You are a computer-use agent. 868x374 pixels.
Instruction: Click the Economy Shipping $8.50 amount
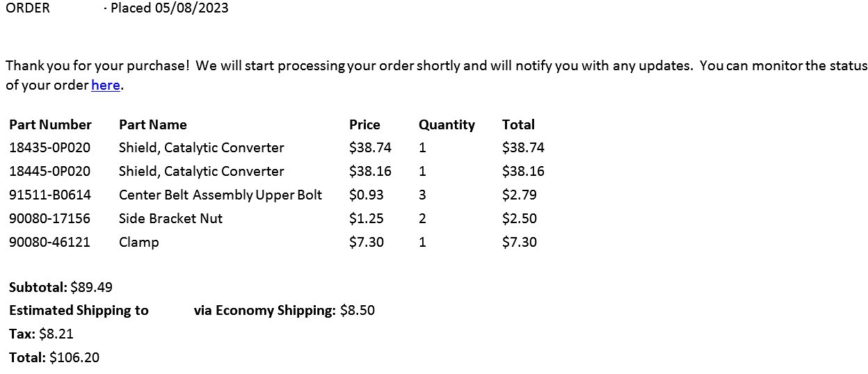point(357,310)
